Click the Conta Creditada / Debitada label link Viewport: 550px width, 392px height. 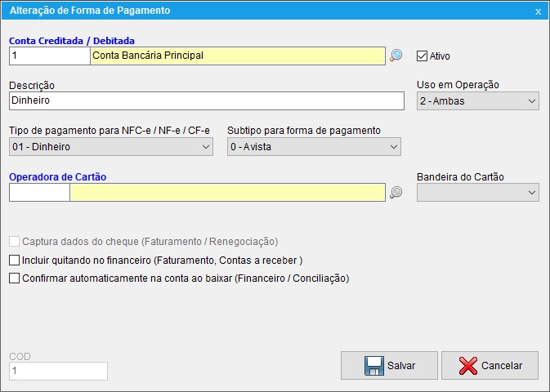tap(72, 41)
